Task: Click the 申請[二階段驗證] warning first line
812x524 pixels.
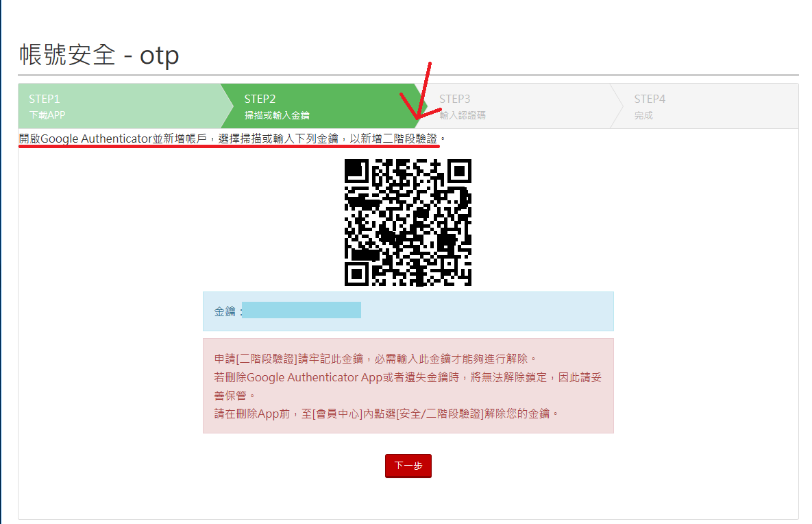Action: [x=376, y=359]
